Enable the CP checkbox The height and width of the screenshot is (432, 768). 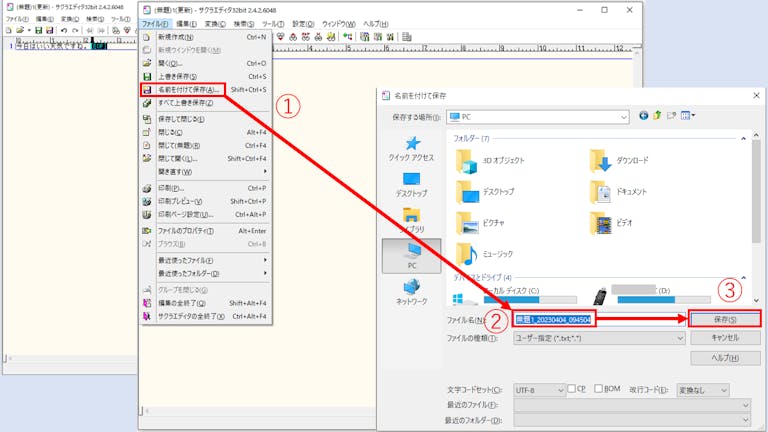(572, 389)
